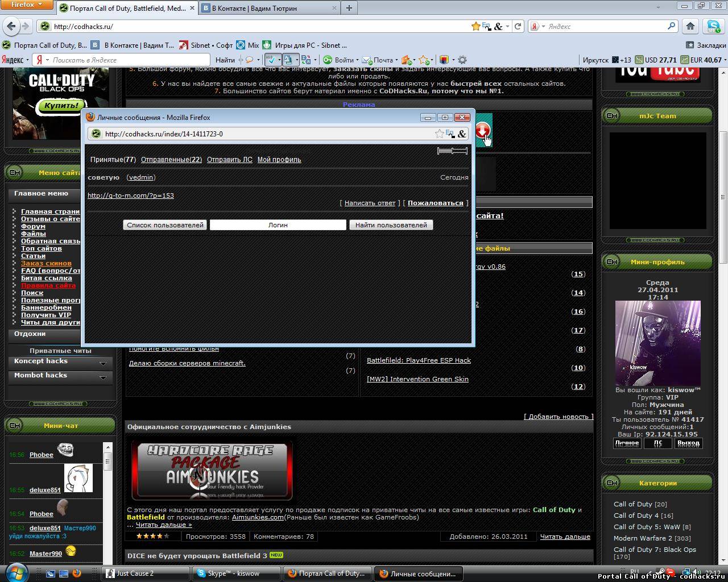Open Мой профиль in popup
This screenshot has width=728, height=582.
pos(279,160)
